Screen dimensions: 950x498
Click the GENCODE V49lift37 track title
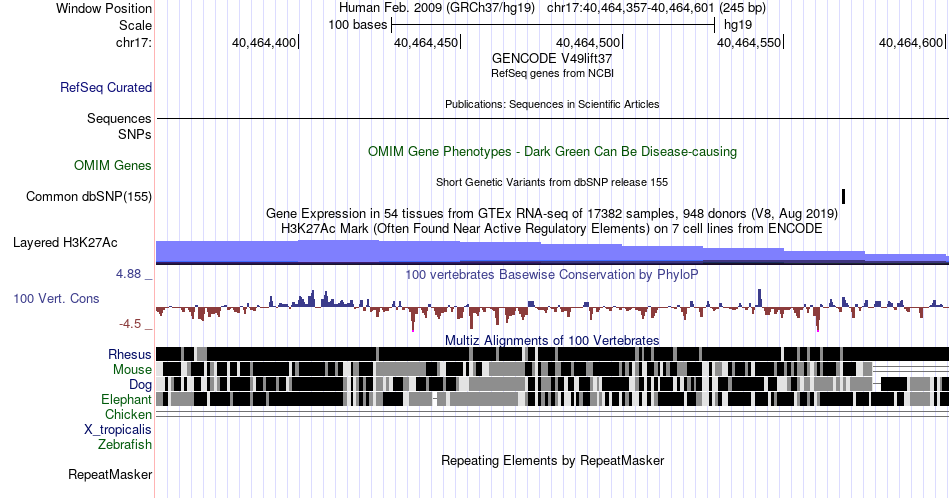click(552, 58)
